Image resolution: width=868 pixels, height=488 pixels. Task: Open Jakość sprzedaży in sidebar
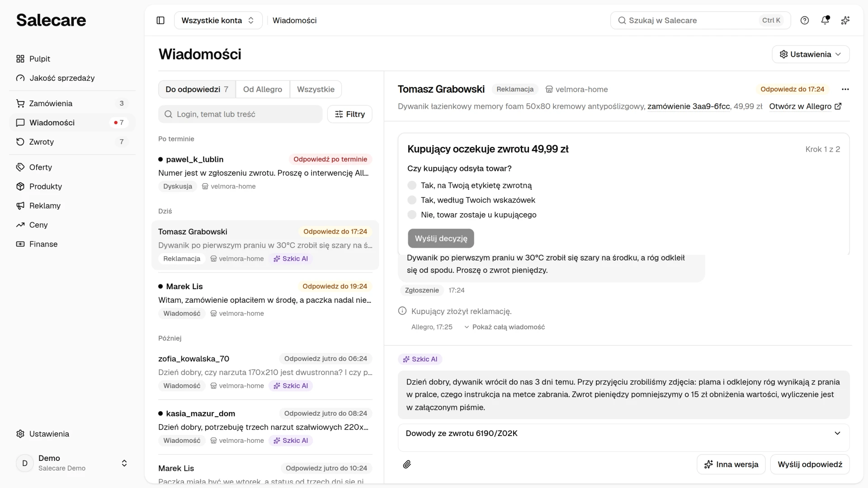point(72,78)
